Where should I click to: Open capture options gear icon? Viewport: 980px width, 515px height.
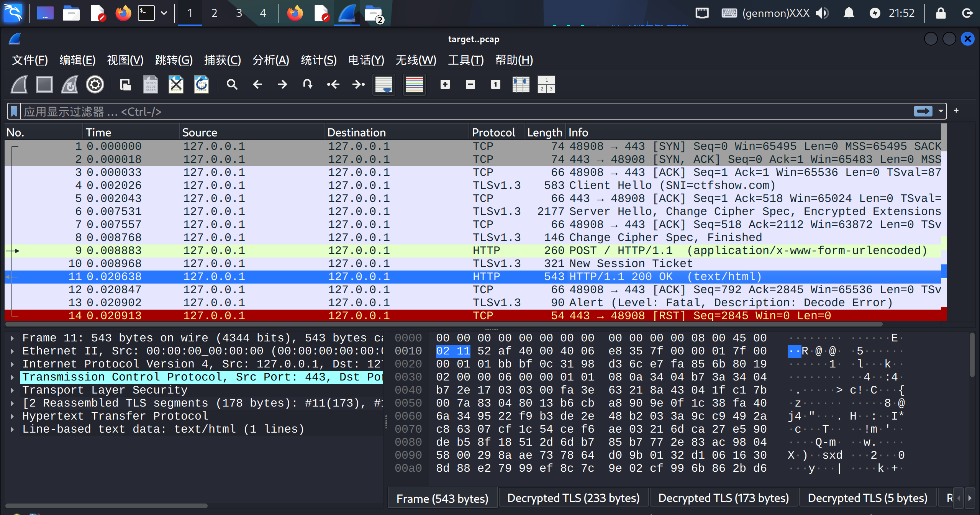click(95, 84)
